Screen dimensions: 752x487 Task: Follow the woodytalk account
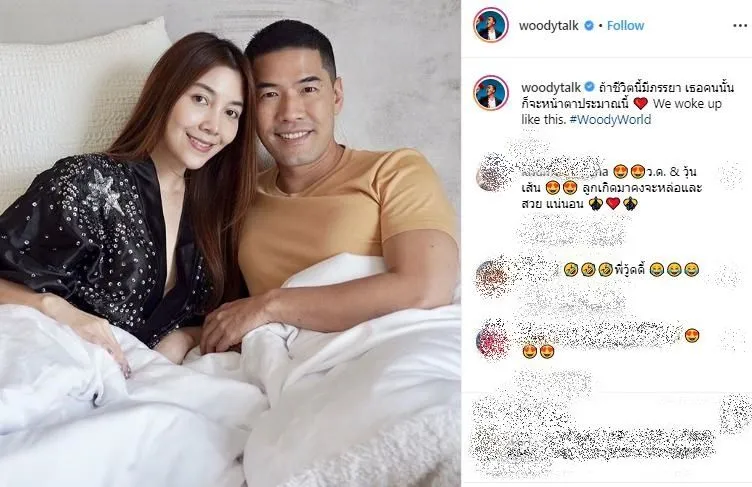pyautogui.click(x=625, y=25)
